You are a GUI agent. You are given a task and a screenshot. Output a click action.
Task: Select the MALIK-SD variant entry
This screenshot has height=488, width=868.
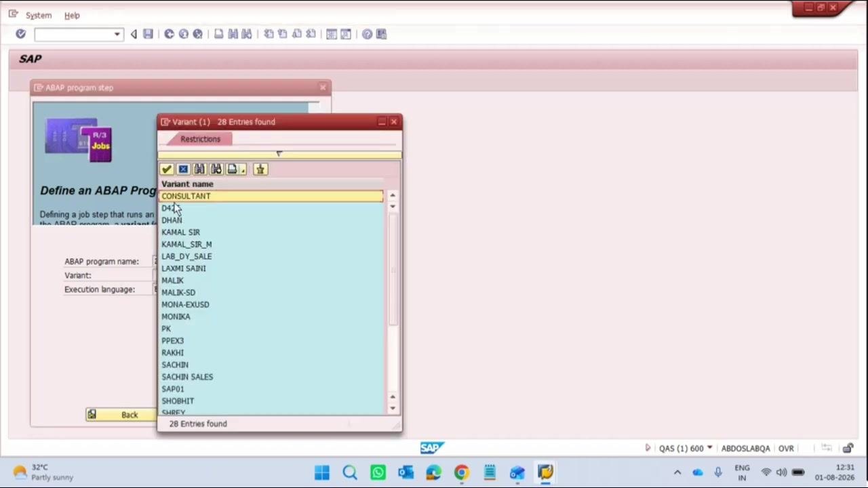point(272,293)
